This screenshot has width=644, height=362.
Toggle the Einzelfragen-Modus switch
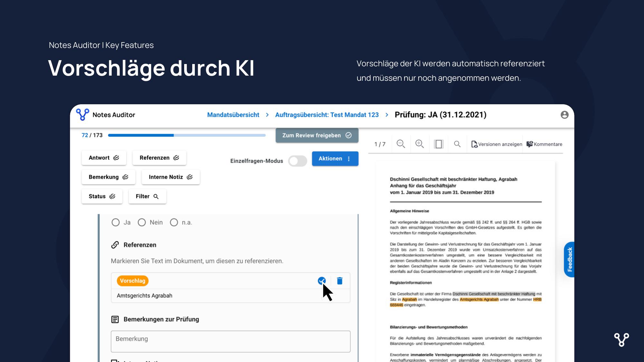coord(298,161)
